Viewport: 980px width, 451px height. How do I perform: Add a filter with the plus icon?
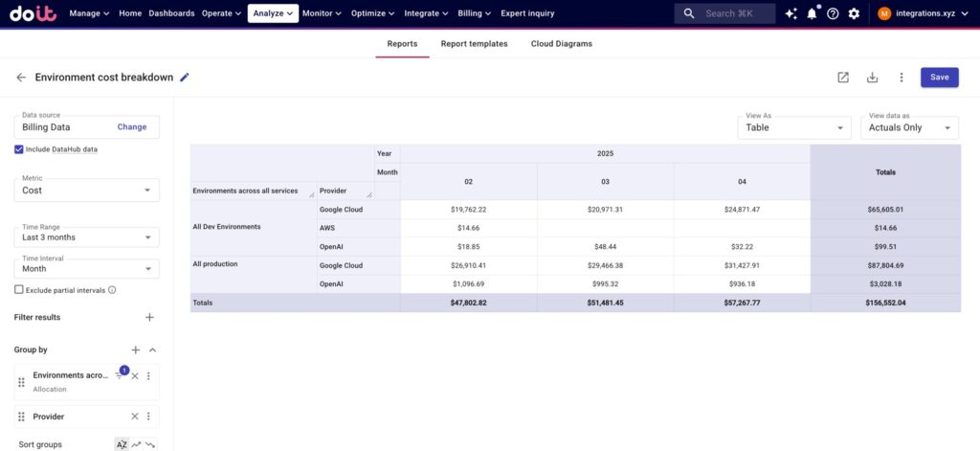(x=149, y=317)
